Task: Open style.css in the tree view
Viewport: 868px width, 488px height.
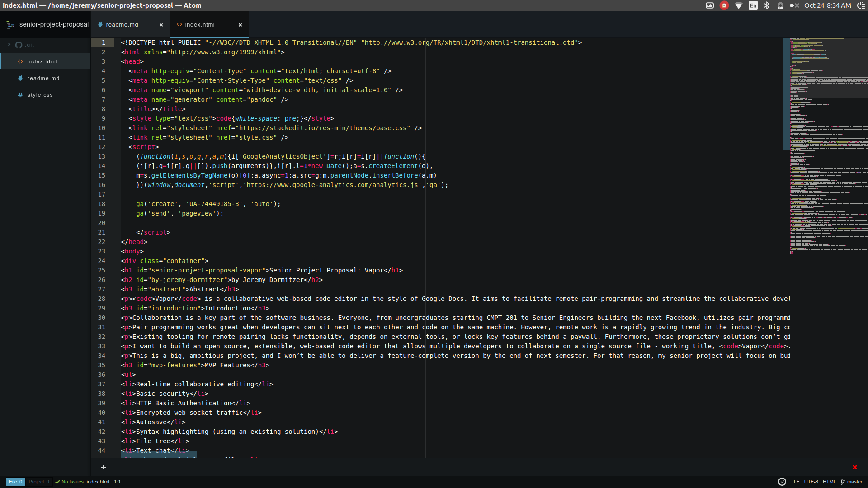Action: (x=40, y=95)
